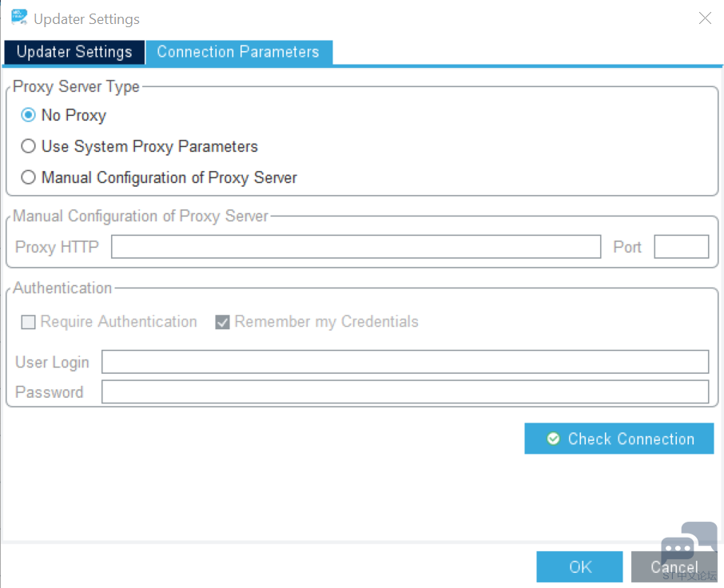Focus the User Login text field
The width and height of the screenshot is (724, 588).
pos(405,361)
